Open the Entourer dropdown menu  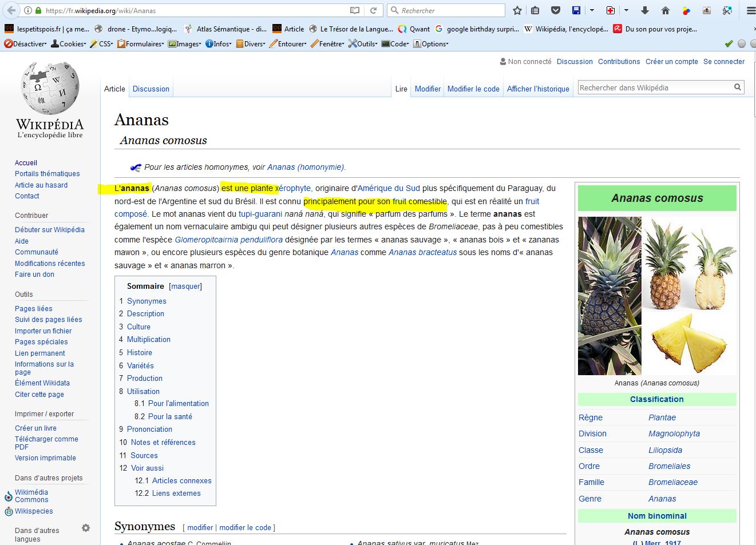[x=287, y=43]
